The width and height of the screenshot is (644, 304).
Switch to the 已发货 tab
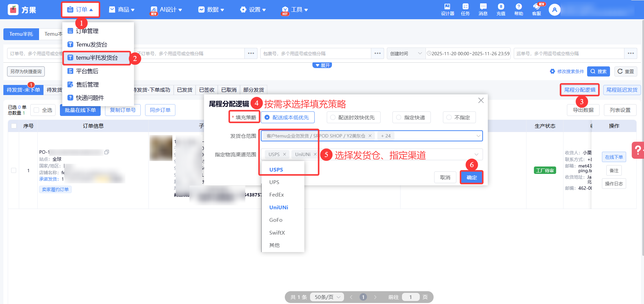184,90
